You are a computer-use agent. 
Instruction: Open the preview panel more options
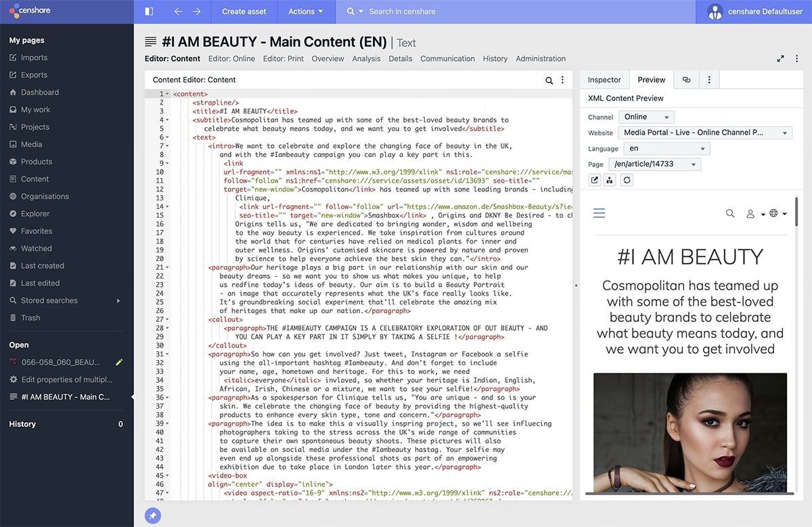click(x=709, y=80)
